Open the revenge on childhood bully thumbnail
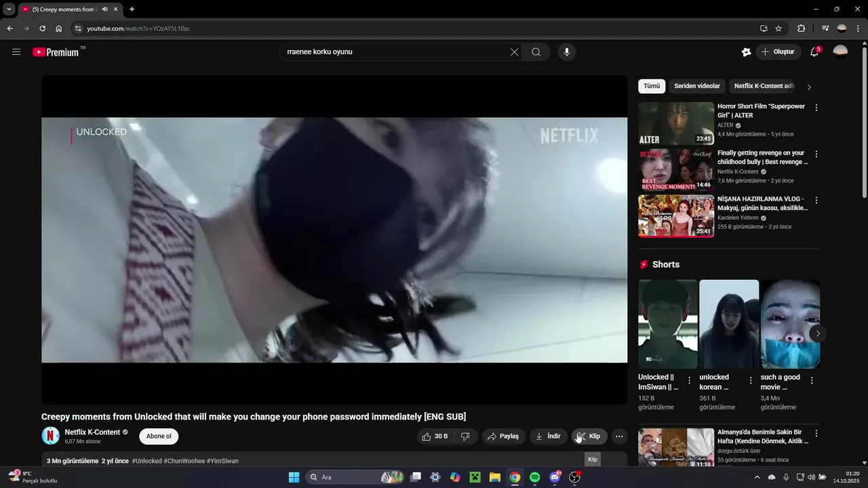This screenshot has width=868, height=488. pos(676,169)
